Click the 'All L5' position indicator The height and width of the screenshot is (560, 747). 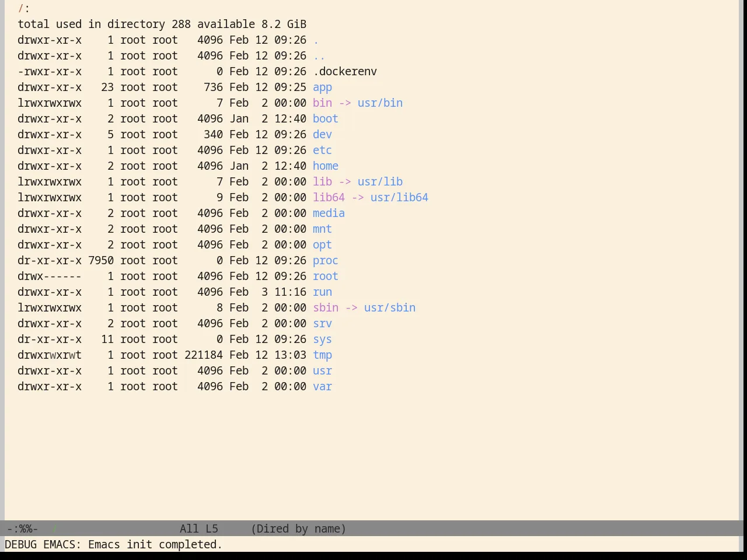coord(199,529)
